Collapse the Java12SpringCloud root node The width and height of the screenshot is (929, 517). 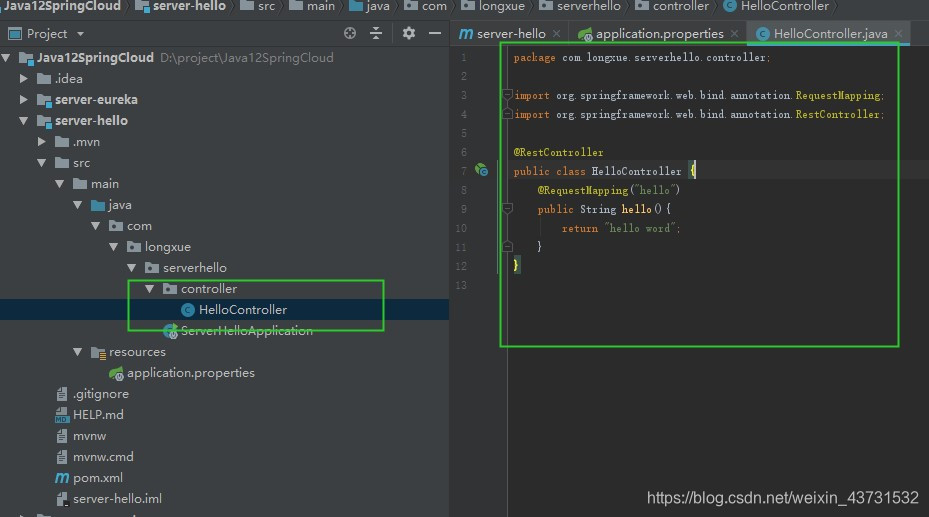coord(7,57)
